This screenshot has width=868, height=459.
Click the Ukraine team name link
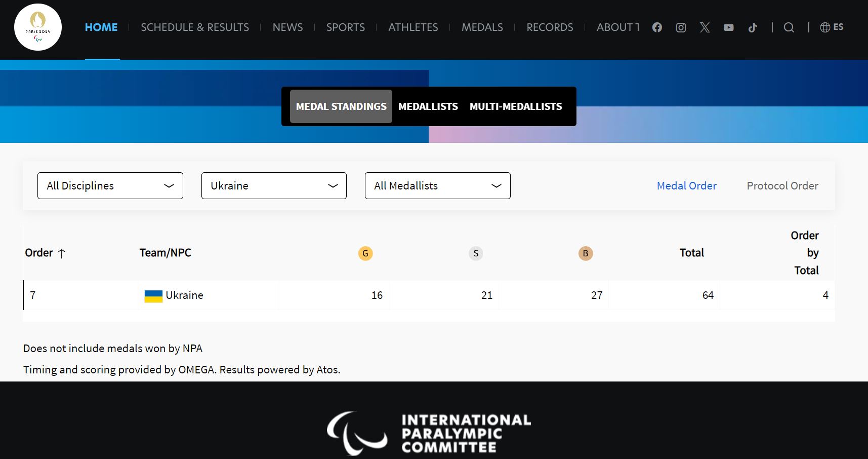(x=184, y=295)
